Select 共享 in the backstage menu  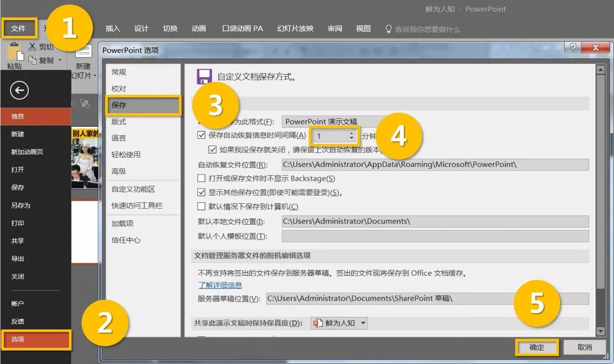point(35,241)
